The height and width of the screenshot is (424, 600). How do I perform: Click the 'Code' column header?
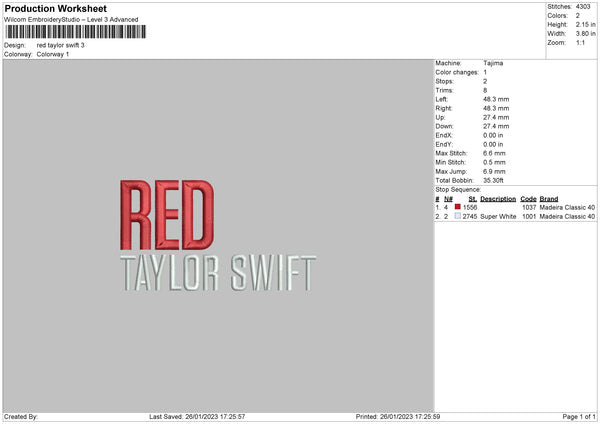click(528, 199)
